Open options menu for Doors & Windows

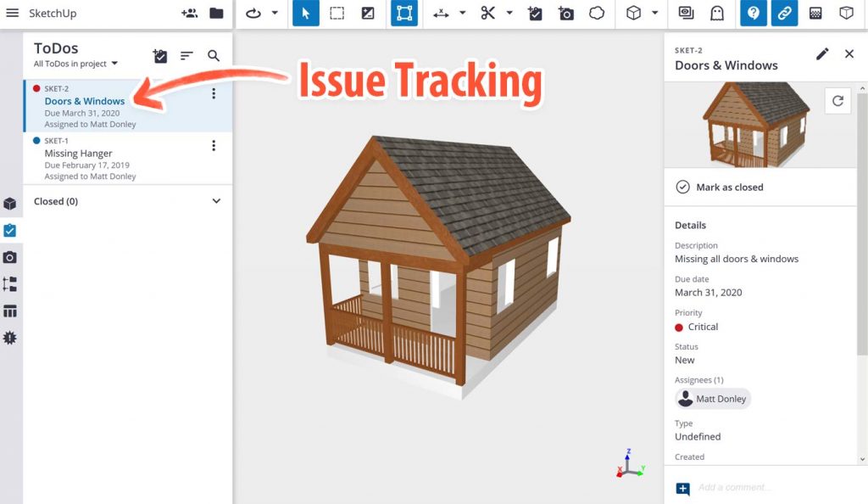pyautogui.click(x=214, y=94)
